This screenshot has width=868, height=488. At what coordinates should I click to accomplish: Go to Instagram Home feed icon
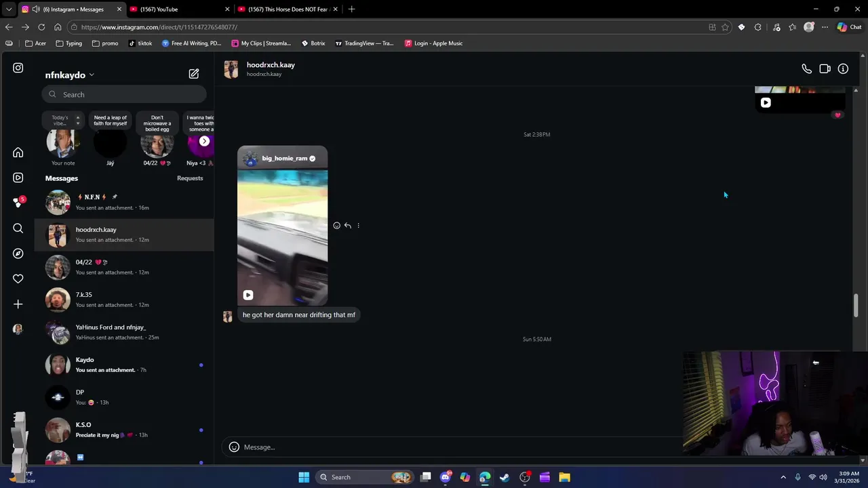(18, 152)
